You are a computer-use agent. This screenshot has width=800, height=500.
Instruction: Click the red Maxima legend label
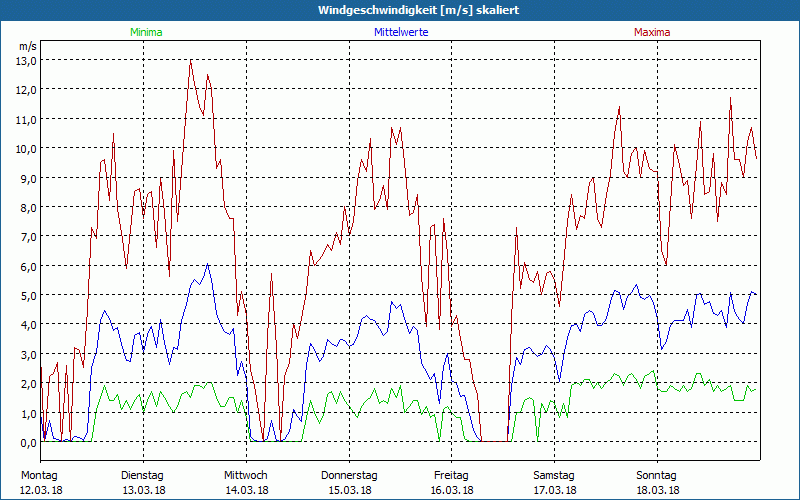pos(652,32)
